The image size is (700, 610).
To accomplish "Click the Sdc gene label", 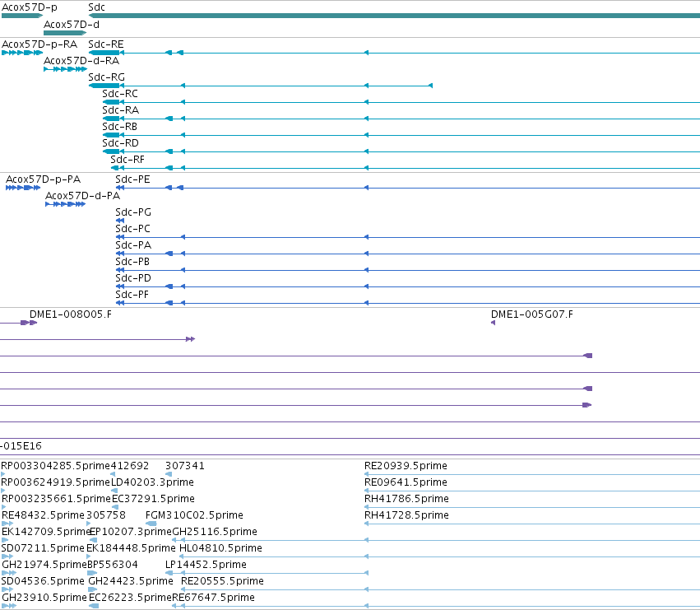I will click(x=96, y=7).
